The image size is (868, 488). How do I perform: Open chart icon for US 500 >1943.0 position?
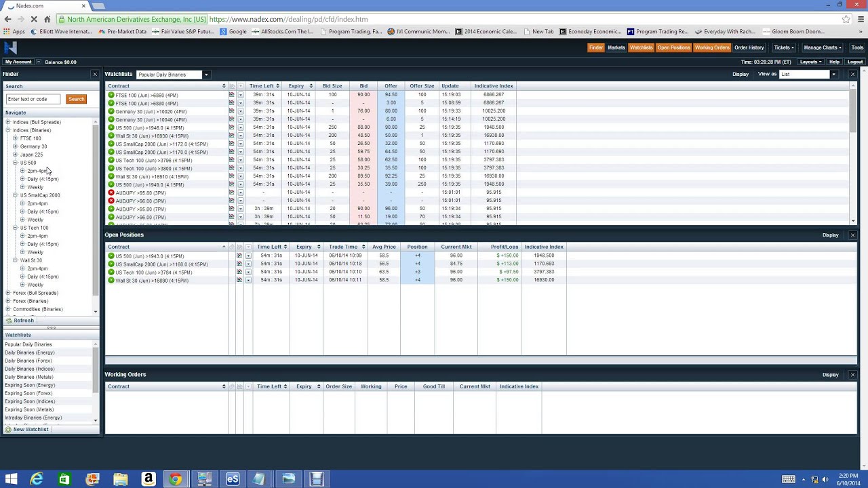(239, 256)
